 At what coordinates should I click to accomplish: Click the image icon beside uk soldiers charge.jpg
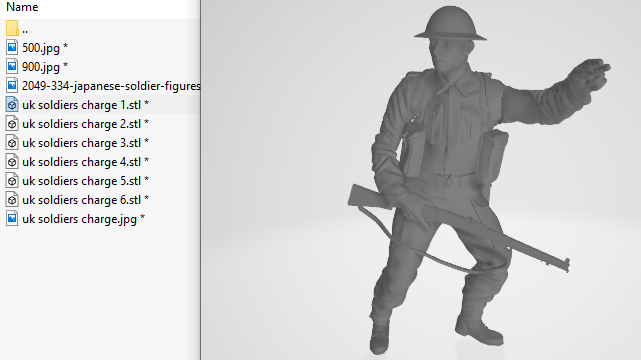12,219
